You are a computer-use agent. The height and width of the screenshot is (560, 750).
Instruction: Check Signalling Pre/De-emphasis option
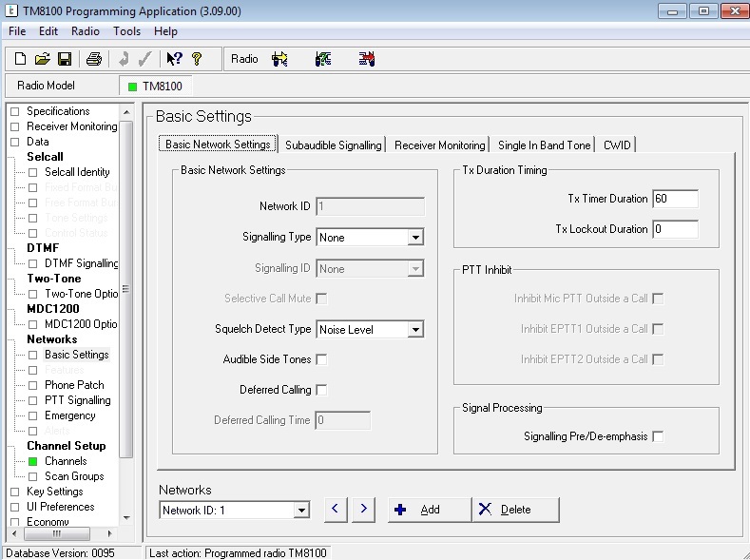tap(658, 436)
